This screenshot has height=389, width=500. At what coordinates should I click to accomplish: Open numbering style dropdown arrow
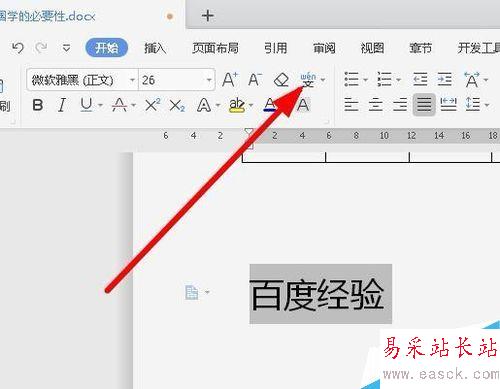click(x=399, y=80)
